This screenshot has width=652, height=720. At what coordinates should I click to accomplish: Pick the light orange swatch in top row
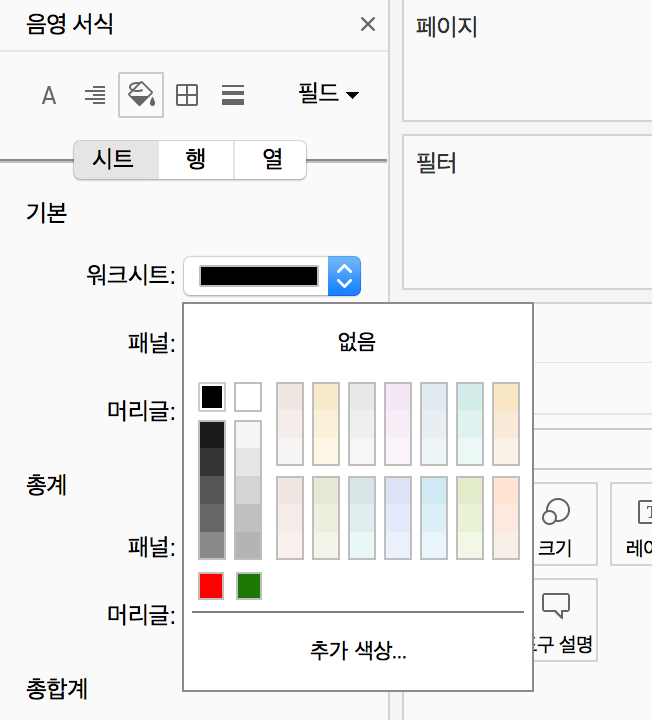tap(506, 423)
